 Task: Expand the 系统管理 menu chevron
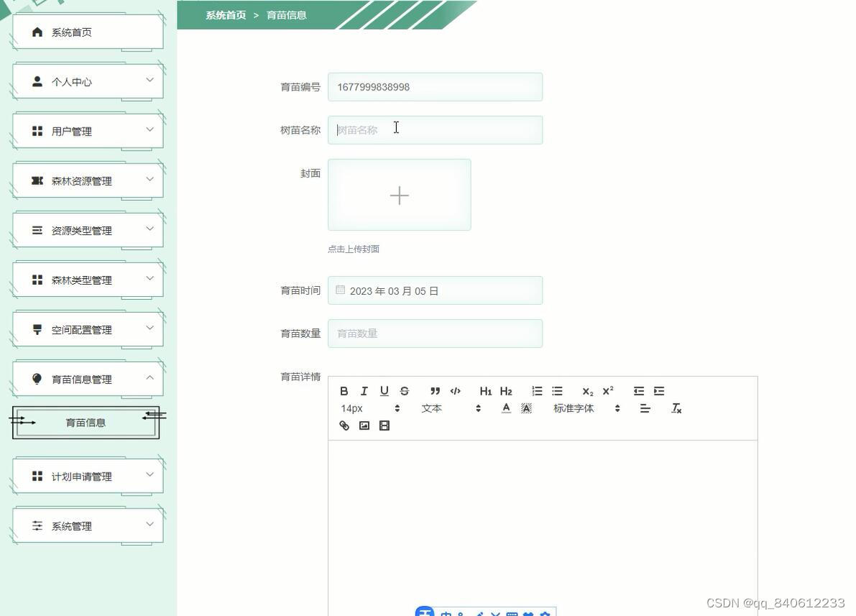(149, 525)
